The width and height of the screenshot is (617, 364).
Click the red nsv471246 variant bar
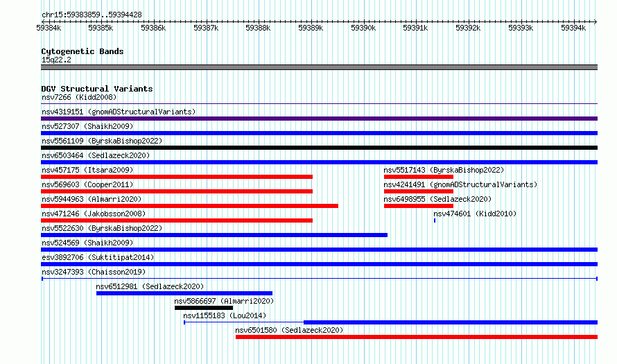click(177, 220)
